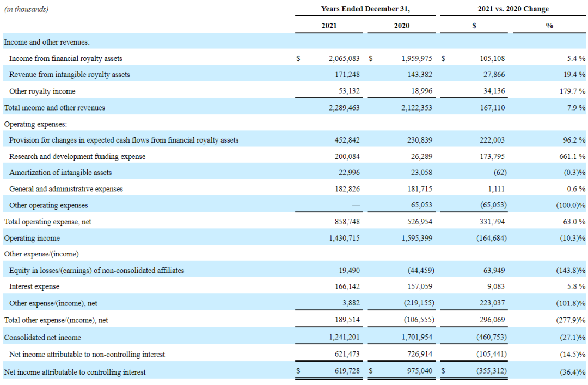The width and height of the screenshot is (588, 385).
Task: Click the value 1,595,399
Action: click(x=416, y=239)
